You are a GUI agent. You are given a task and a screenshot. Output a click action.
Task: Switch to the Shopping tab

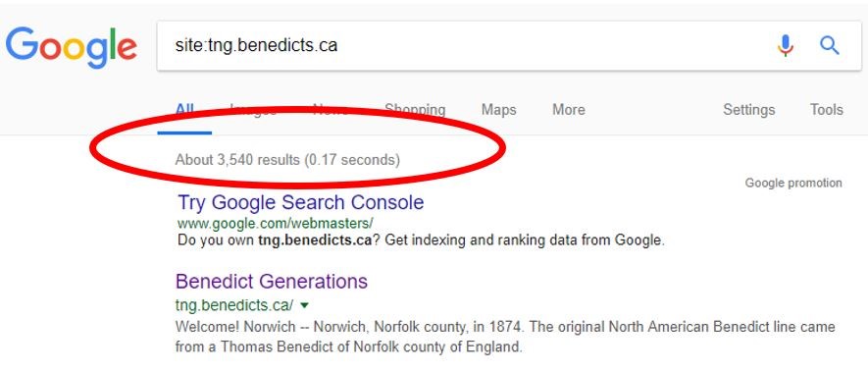(x=415, y=110)
